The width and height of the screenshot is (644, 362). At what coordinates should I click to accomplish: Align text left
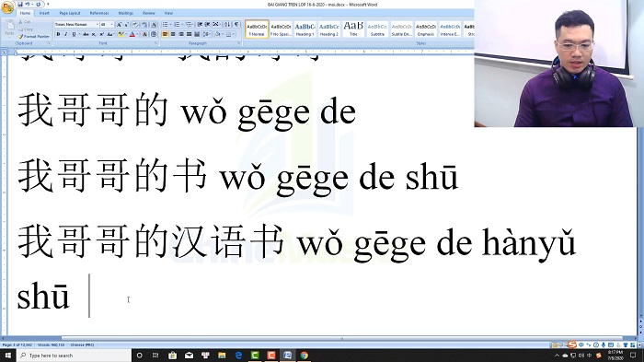(x=165, y=34)
